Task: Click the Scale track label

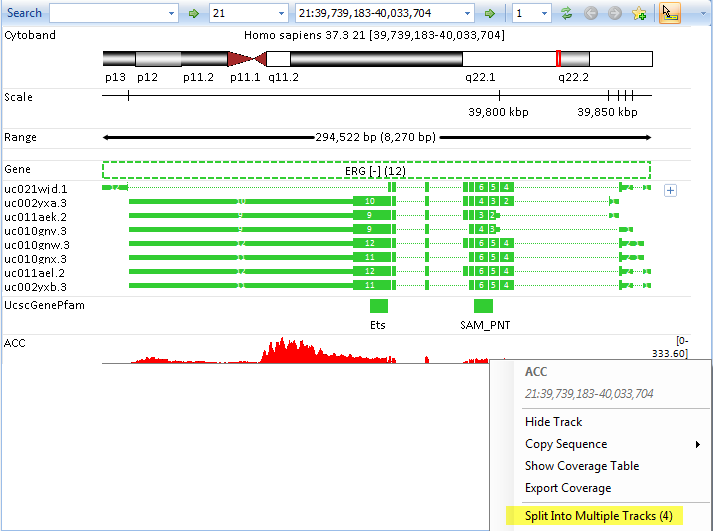Action: [x=19, y=97]
